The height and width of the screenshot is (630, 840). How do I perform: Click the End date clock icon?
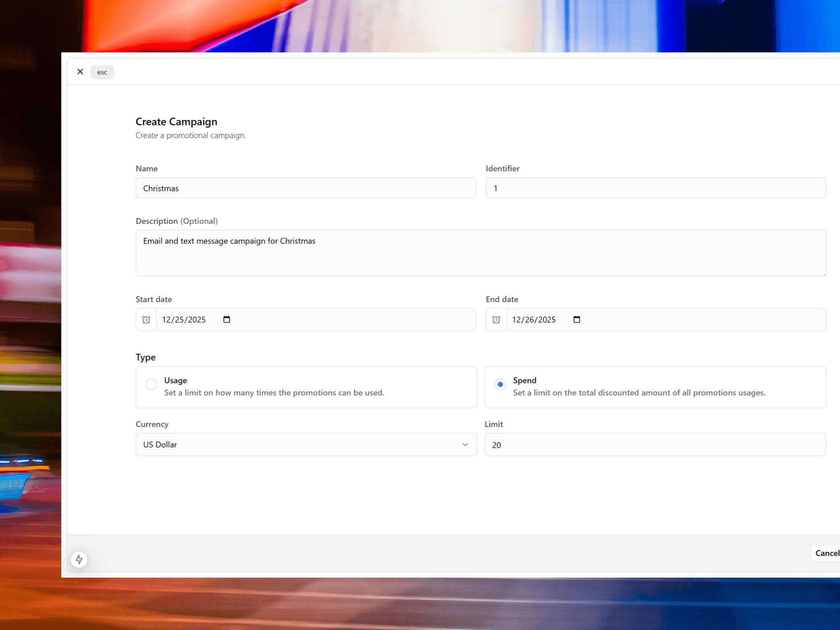click(496, 320)
